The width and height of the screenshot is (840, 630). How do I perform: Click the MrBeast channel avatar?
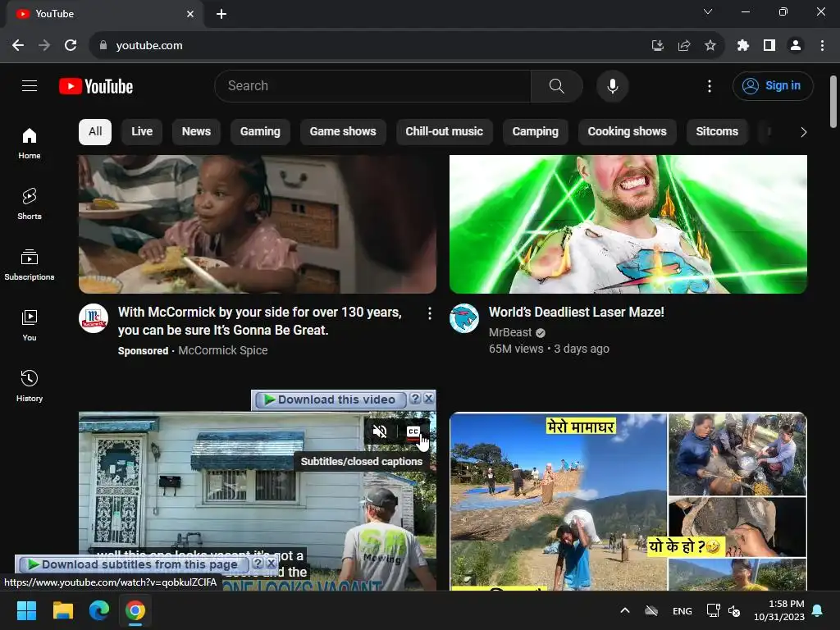464,318
